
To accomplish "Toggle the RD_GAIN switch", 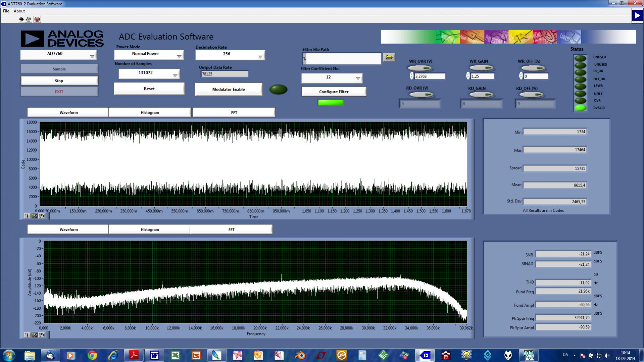I will coord(481,95).
